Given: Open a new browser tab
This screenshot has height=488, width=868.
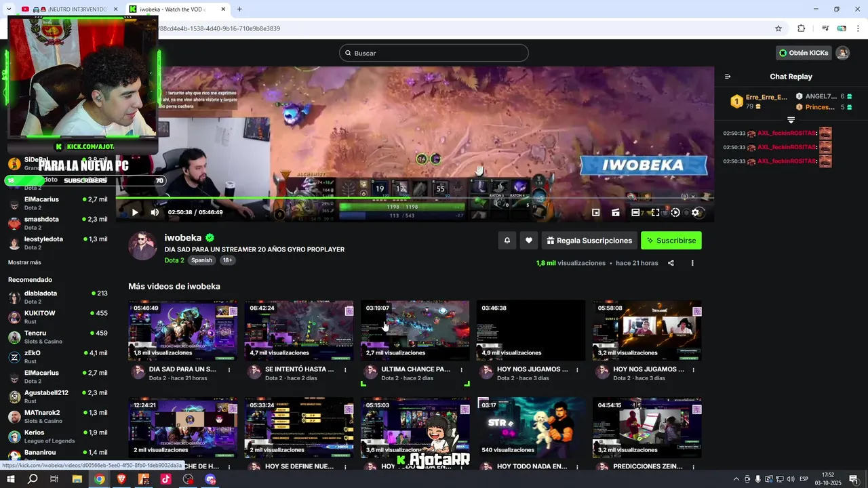Looking at the screenshot, I should tap(239, 9).
